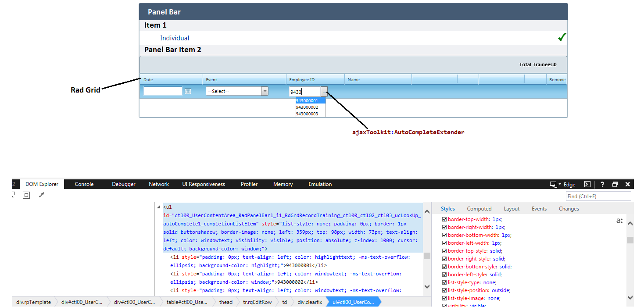This screenshot has width=644, height=307.
Task: Uncheck border-left-width style property
Action: click(x=444, y=243)
